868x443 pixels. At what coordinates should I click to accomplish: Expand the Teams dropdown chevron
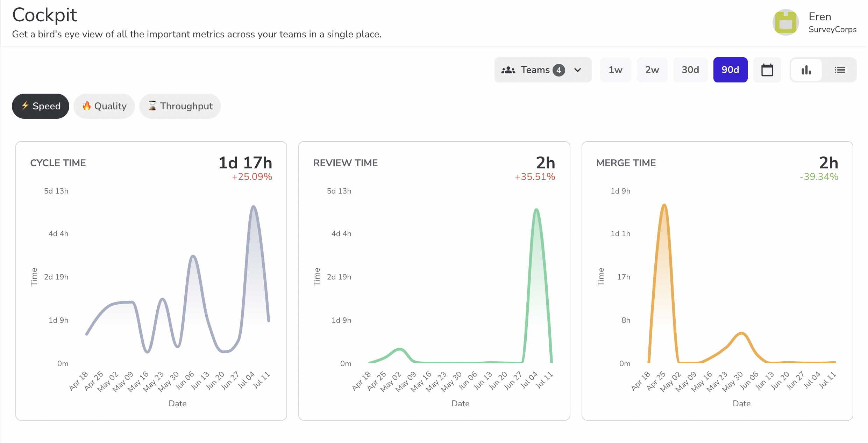[x=578, y=70]
